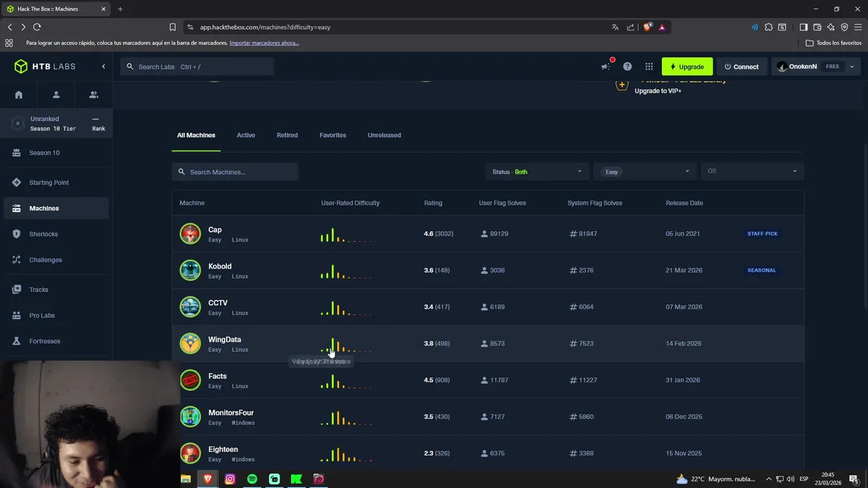Click Brave Rewards triangle icon
The image size is (868, 488).
click(x=662, y=27)
